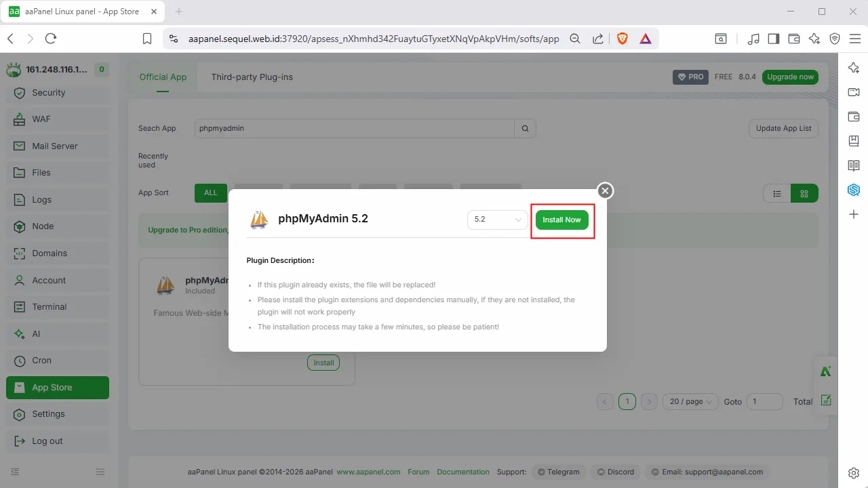Switch to Official App tab
This screenshot has height=488, width=868.
pyautogui.click(x=163, y=77)
